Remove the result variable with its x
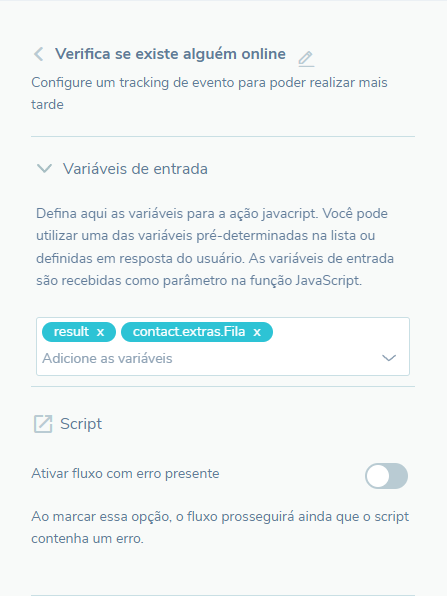Viewport: 447px width, 596px height. [100, 332]
